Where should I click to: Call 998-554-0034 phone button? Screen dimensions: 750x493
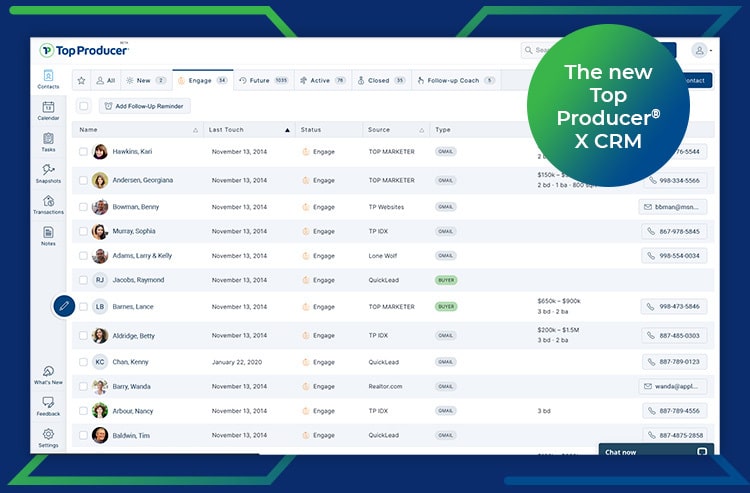point(674,256)
